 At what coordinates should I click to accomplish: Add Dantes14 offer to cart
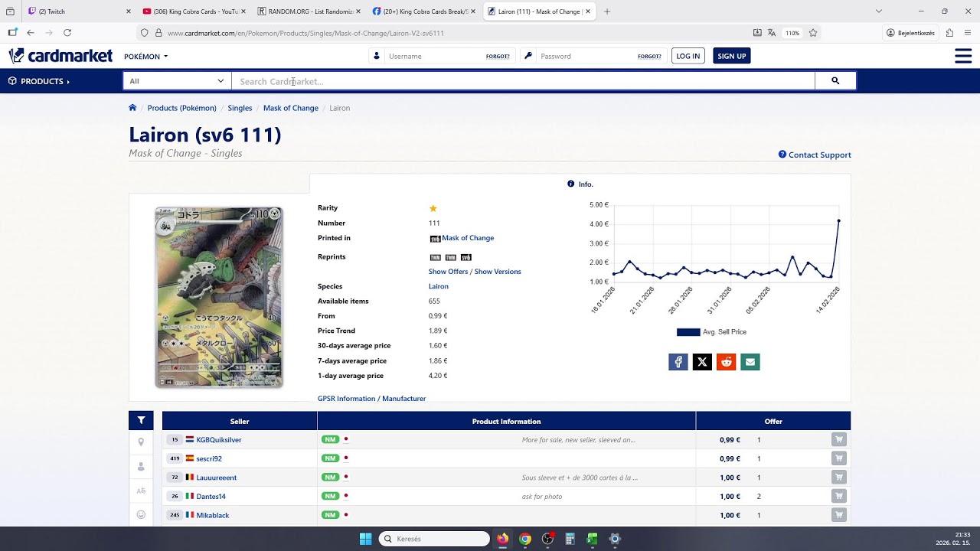[x=839, y=497]
